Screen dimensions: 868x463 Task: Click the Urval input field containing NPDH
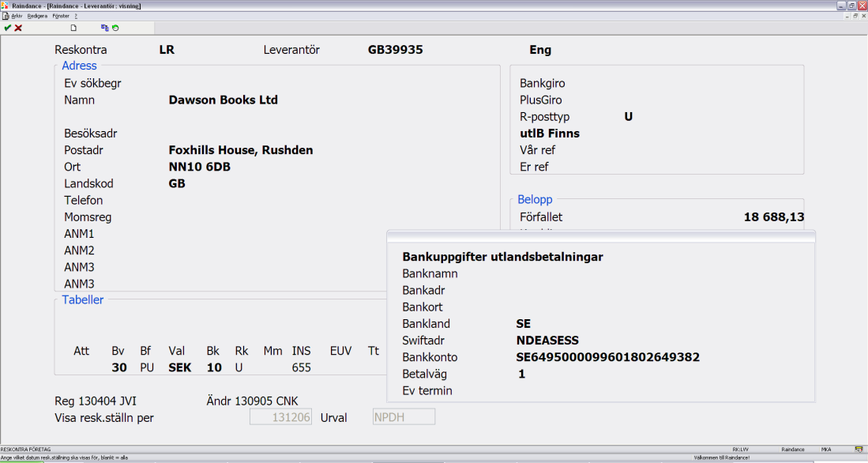point(404,417)
